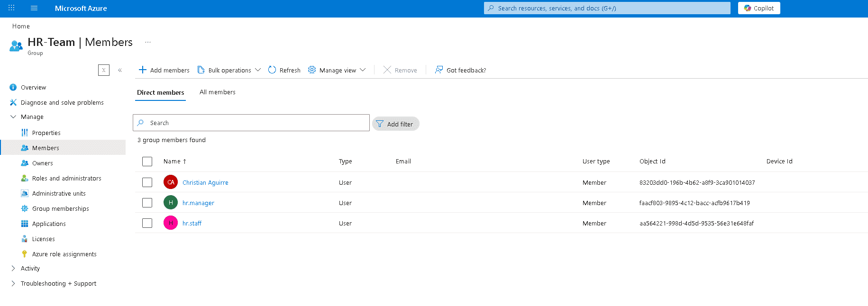
Task: Tick the hr.manager row checkbox
Action: [147, 203]
